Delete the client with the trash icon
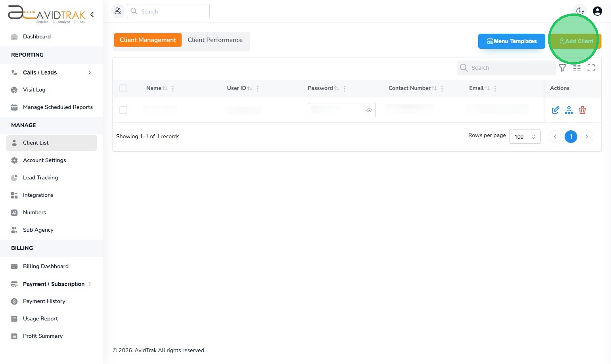Viewport: 611px width, 364px height. (582, 110)
